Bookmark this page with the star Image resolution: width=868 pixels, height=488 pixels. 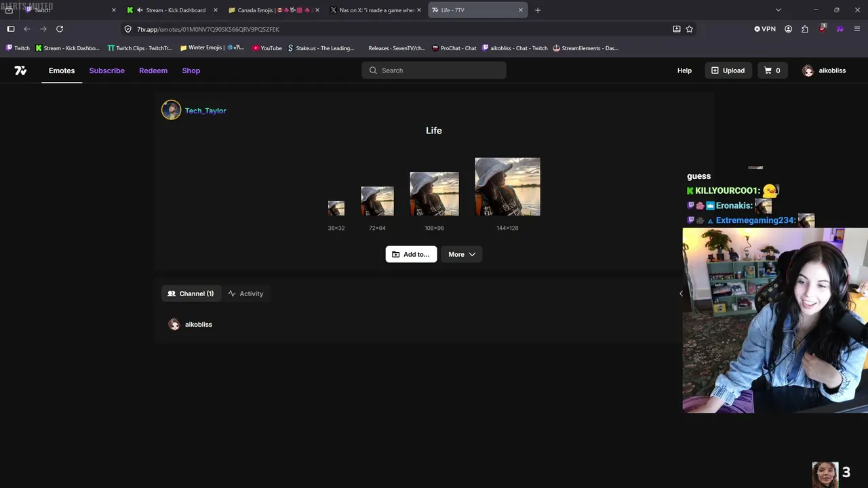[690, 29]
